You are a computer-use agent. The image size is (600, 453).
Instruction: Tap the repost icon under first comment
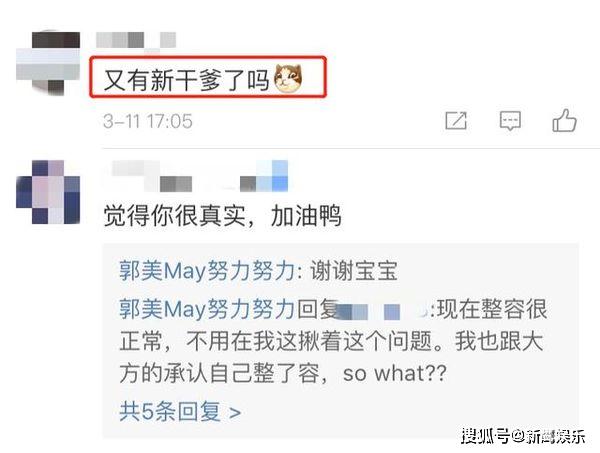click(x=456, y=121)
